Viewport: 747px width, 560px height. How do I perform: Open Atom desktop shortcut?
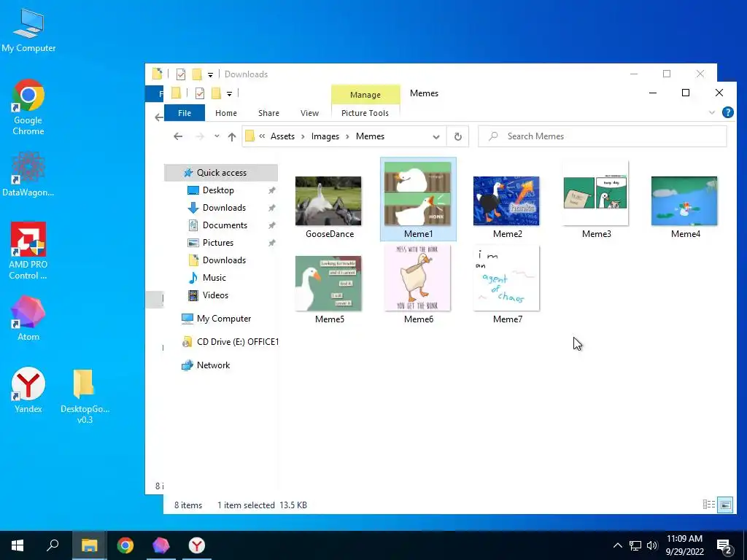(28, 318)
